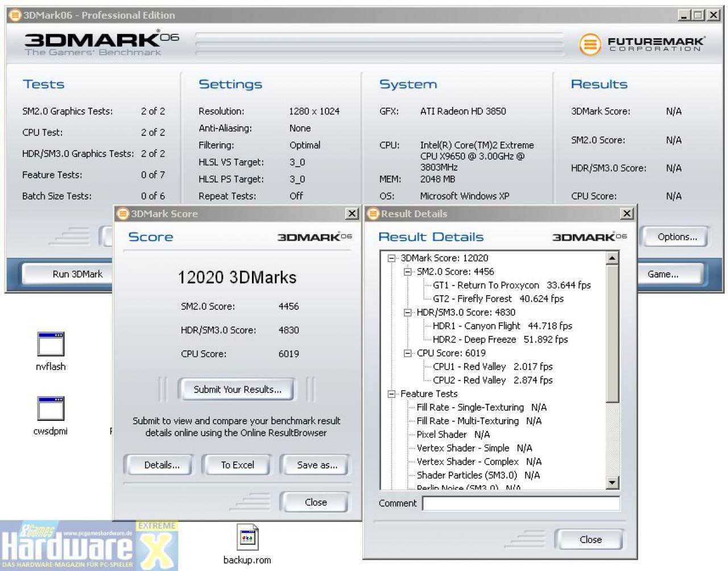Click the SM2.0 Score value 4456
Viewport: 728px width, 571px height.
[288, 307]
